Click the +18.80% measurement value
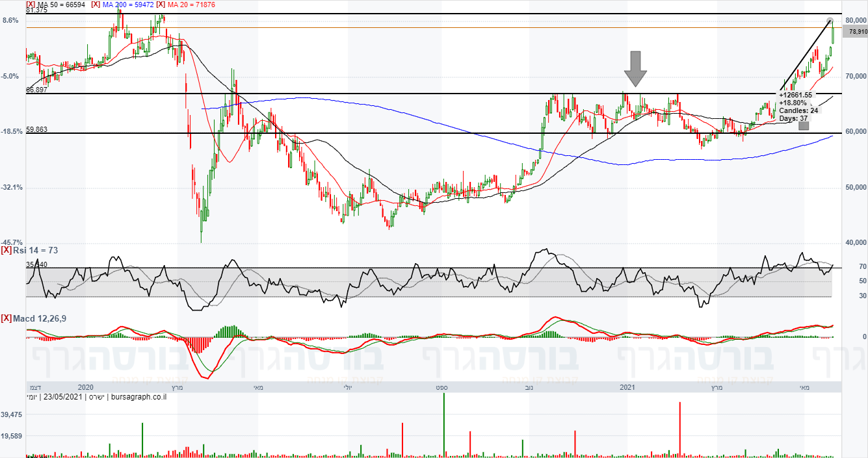This screenshot has width=868, height=458. point(793,103)
